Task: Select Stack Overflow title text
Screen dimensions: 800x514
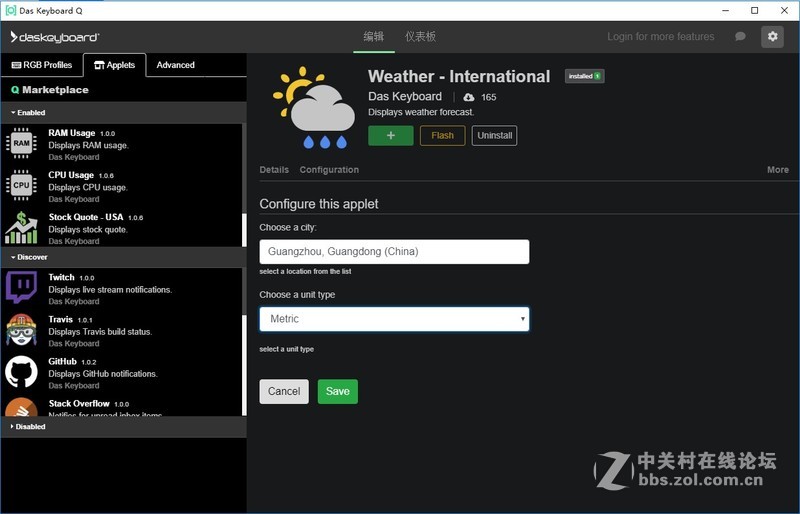Action: [x=79, y=403]
